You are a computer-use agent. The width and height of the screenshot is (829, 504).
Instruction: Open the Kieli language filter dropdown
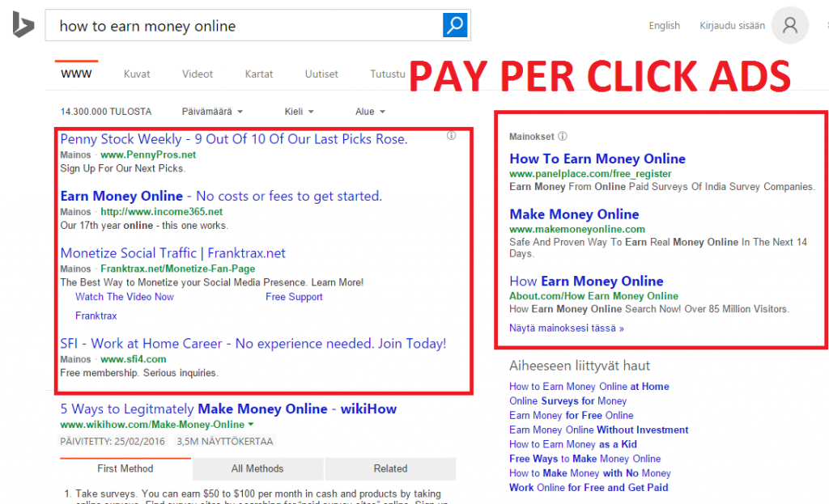pos(299,112)
